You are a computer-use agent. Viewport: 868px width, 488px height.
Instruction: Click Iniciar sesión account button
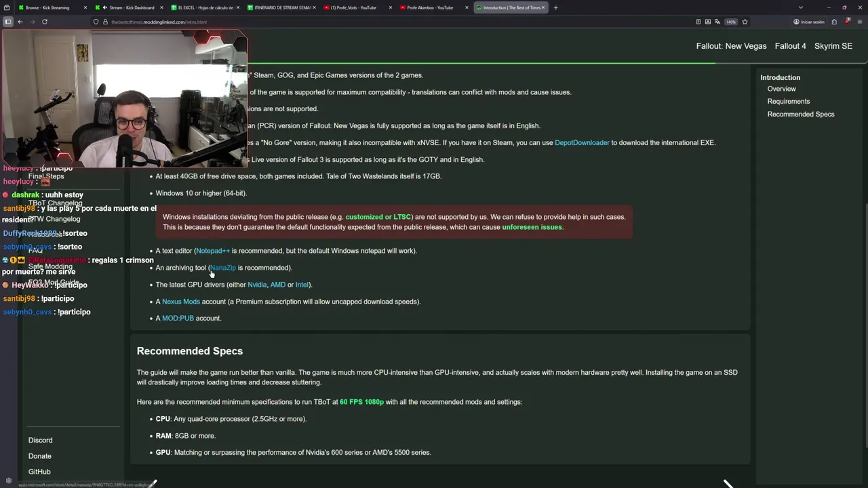(809, 22)
